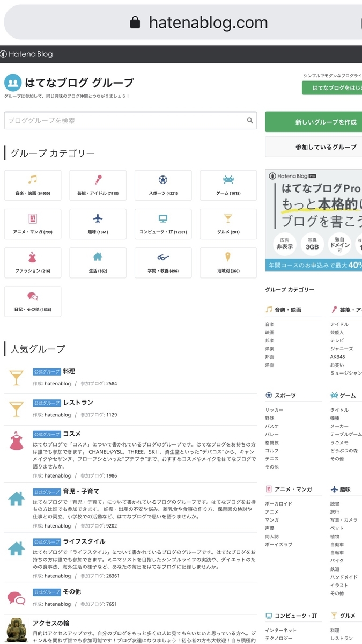362x644 pixels.
Task: Click hatenablog author link under 料理
Action: [x=57, y=384]
